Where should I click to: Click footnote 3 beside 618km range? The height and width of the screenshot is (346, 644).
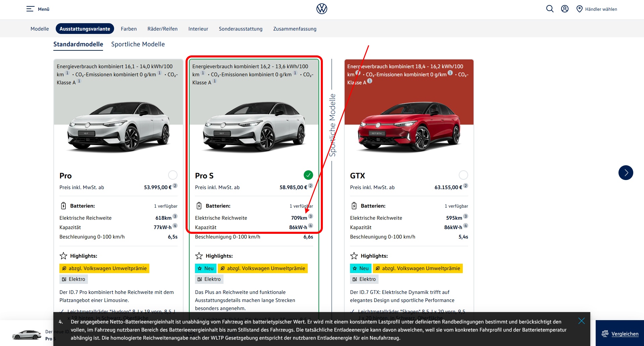[175, 216]
